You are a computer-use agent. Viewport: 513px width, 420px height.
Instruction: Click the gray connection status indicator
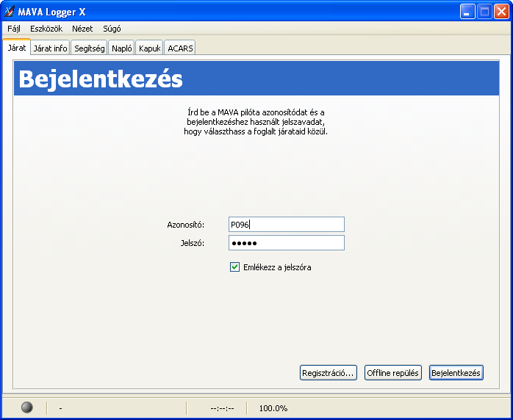(27, 408)
